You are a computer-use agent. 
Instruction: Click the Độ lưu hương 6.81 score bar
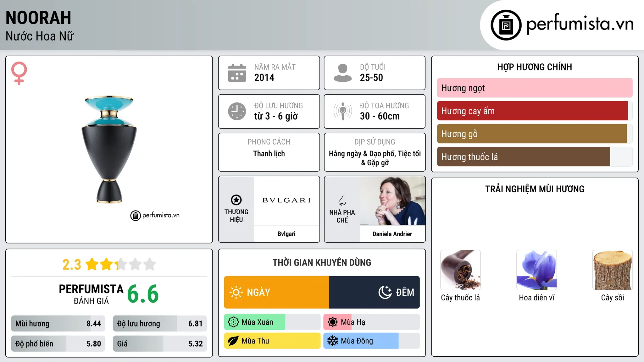(160, 324)
